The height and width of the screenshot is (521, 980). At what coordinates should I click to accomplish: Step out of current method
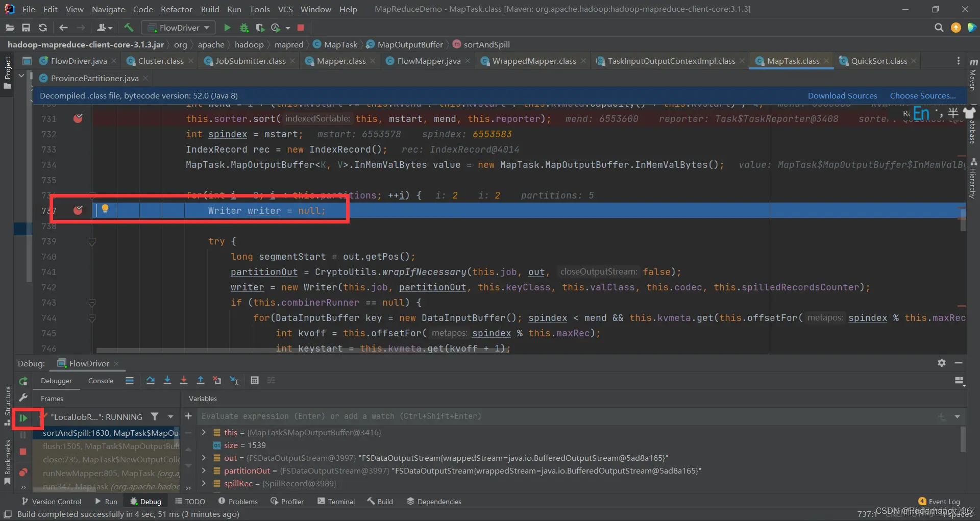(x=201, y=381)
